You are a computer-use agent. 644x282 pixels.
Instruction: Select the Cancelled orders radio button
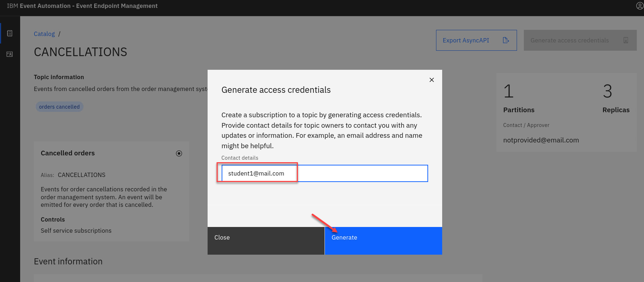pyautogui.click(x=179, y=154)
